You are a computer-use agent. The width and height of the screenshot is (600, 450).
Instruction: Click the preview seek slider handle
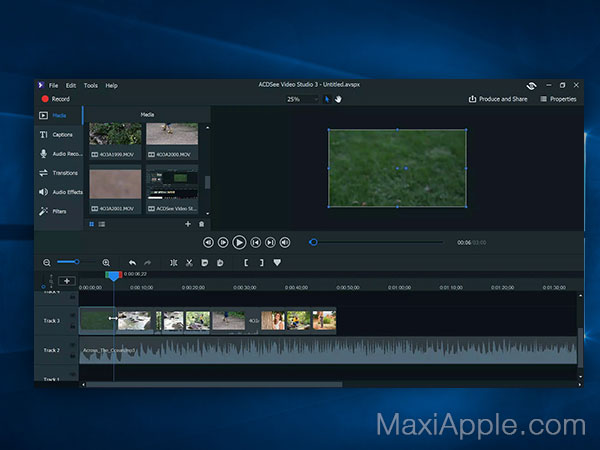[x=313, y=242]
